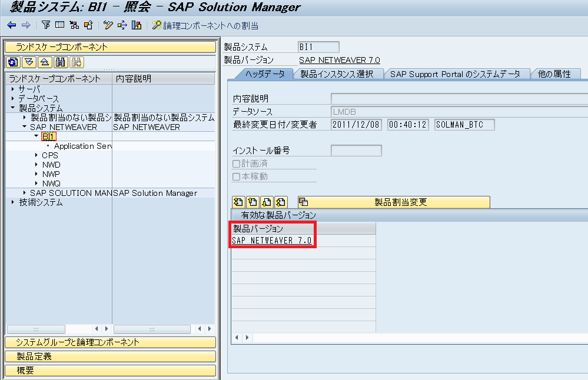This screenshot has width=588, height=380.
Task: Click fourth page icon above version table
Action: point(281,202)
